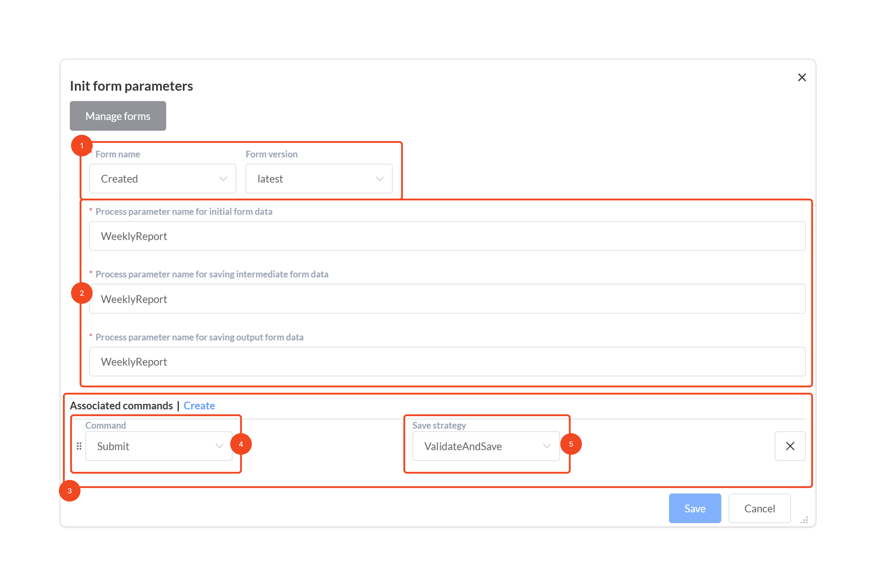The image size is (876, 588).
Task: Close the Init form parameters dialog
Action: pos(801,77)
